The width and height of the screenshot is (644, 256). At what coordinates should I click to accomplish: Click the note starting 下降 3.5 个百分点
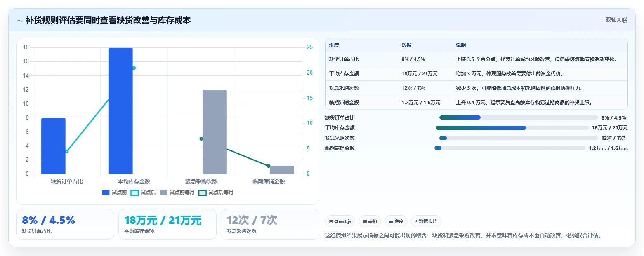pyautogui.click(x=536, y=59)
